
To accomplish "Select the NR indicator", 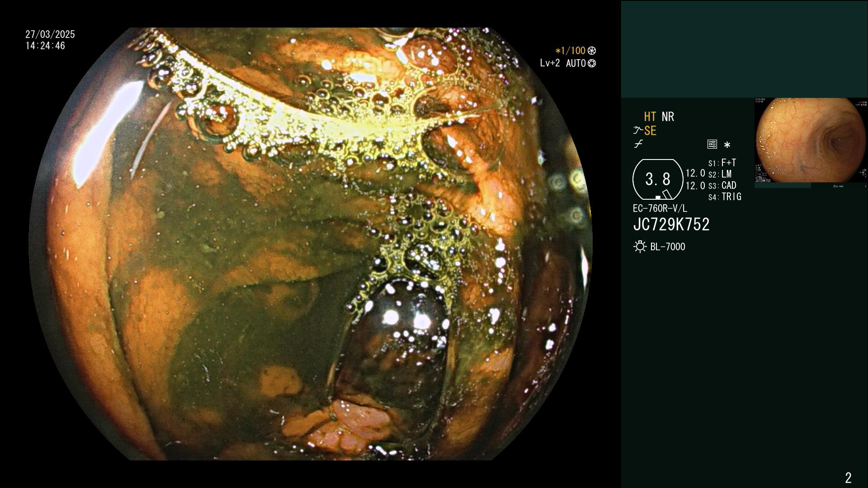I will pos(668,117).
